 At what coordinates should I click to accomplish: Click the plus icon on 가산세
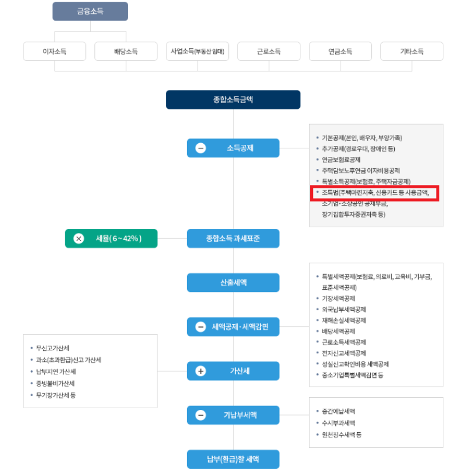tap(200, 371)
